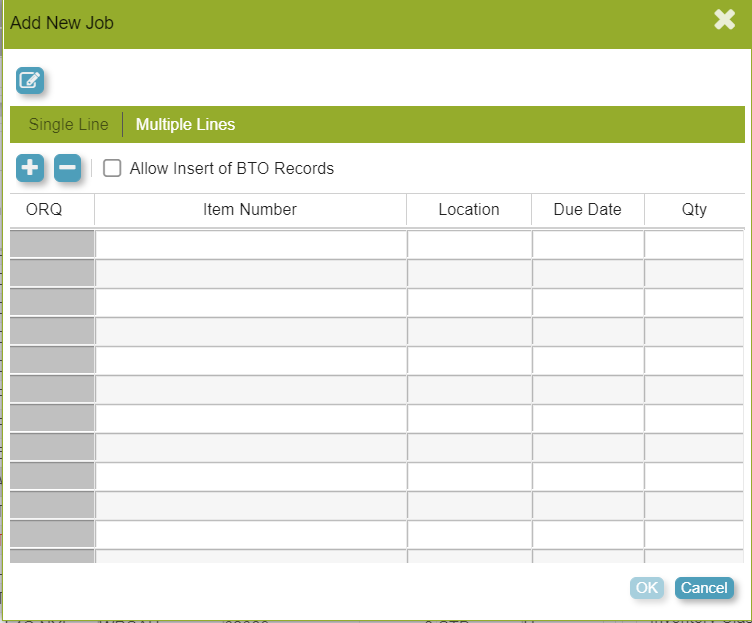Click the Item Number column header
The width and height of the screenshot is (752, 623).
250,210
